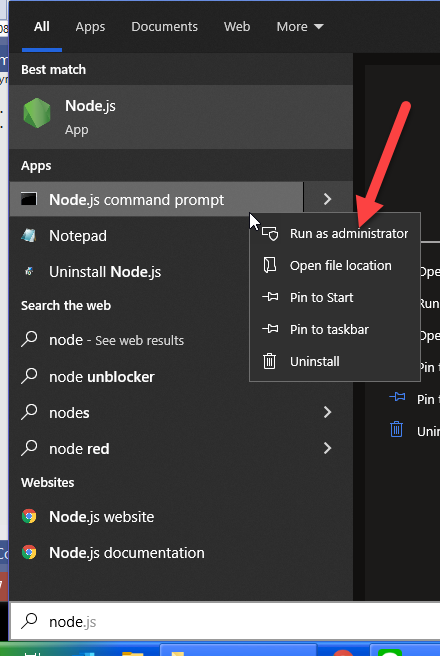Switch to the Apps search tab
The image size is (440, 656).
point(90,27)
